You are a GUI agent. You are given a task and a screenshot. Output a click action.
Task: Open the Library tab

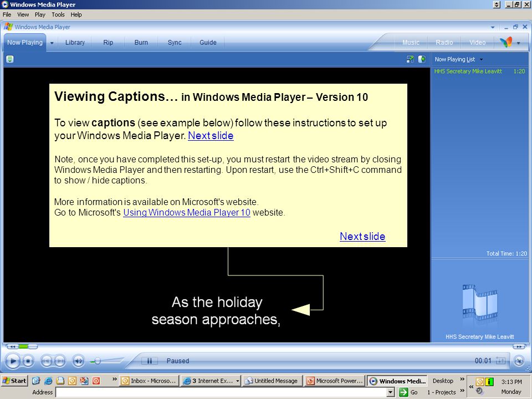point(75,43)
